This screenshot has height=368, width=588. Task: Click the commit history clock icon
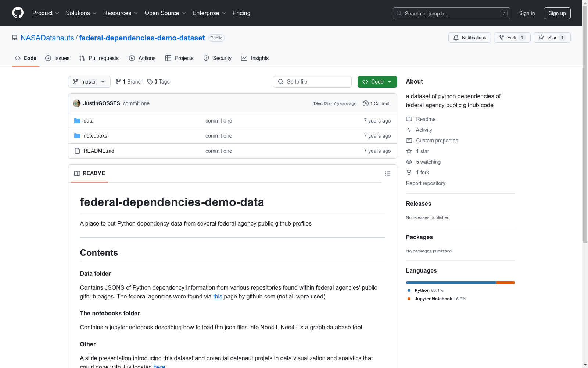365,103
